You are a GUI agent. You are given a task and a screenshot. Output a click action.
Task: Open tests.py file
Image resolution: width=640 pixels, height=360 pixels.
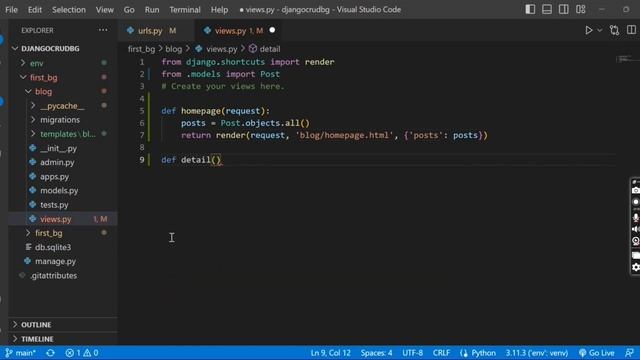click(x=54, y=205)
